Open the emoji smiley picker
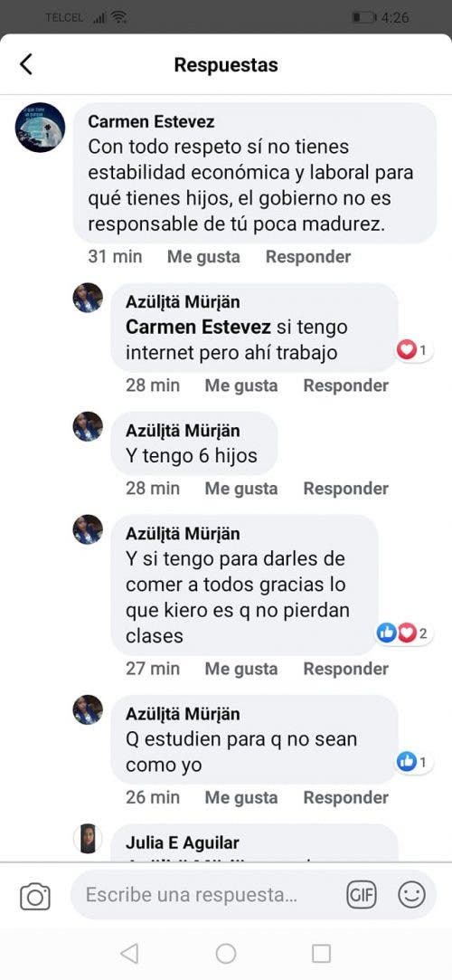The width and height of the screenshot is (452, 980). 411,895
